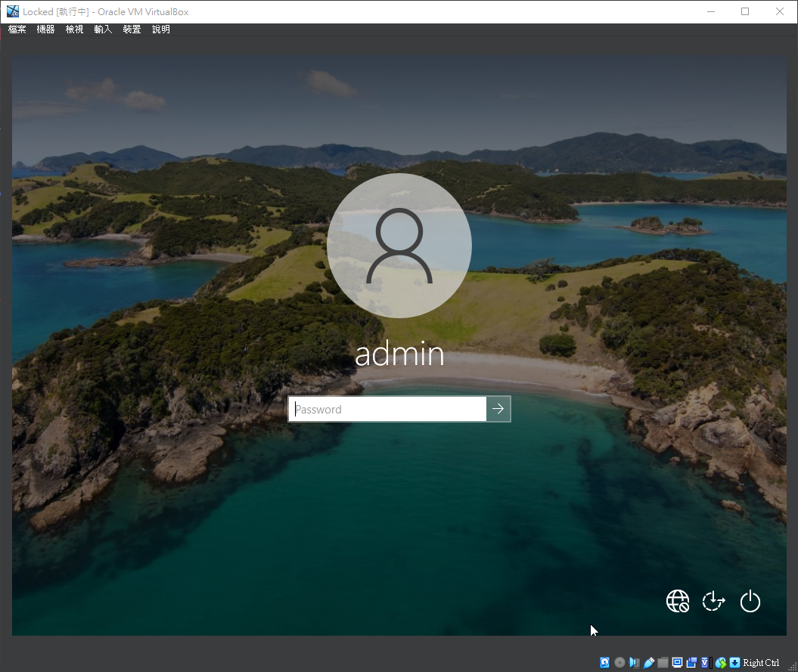Click the USB devices status icon
The height and width of the screenshot is (672, 798).
(648, 663)
